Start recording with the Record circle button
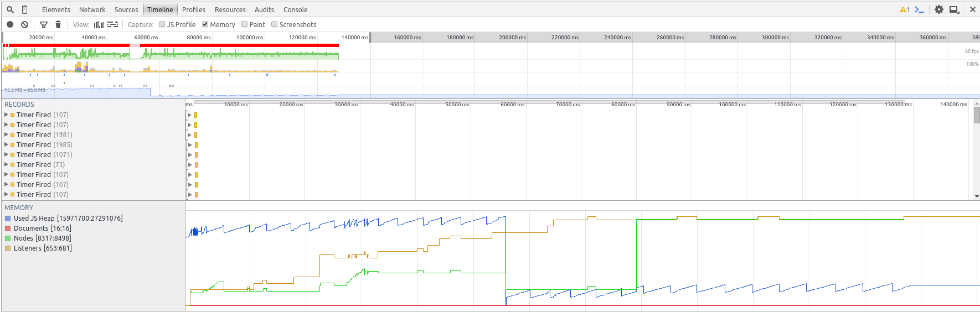Image resolution: width=980 pixels, height=312 pixels. [x=10, y=24]
